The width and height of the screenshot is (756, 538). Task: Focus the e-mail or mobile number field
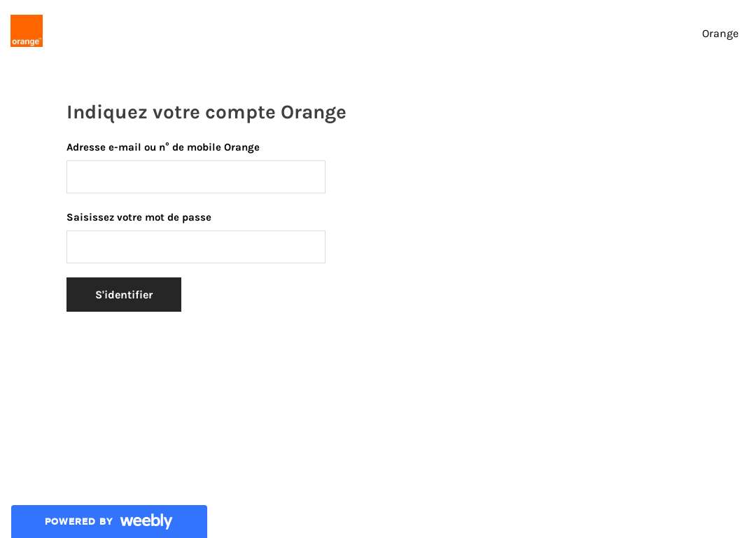tap(196, 177)
